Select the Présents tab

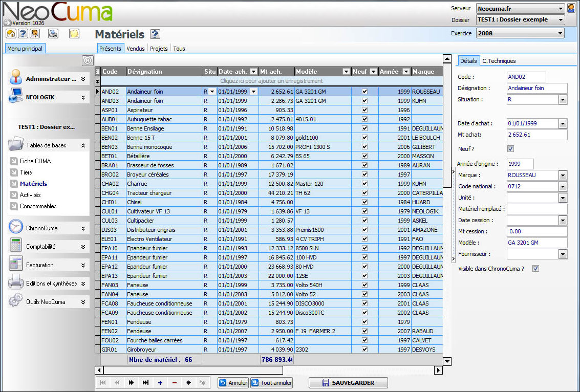(110, 49)
